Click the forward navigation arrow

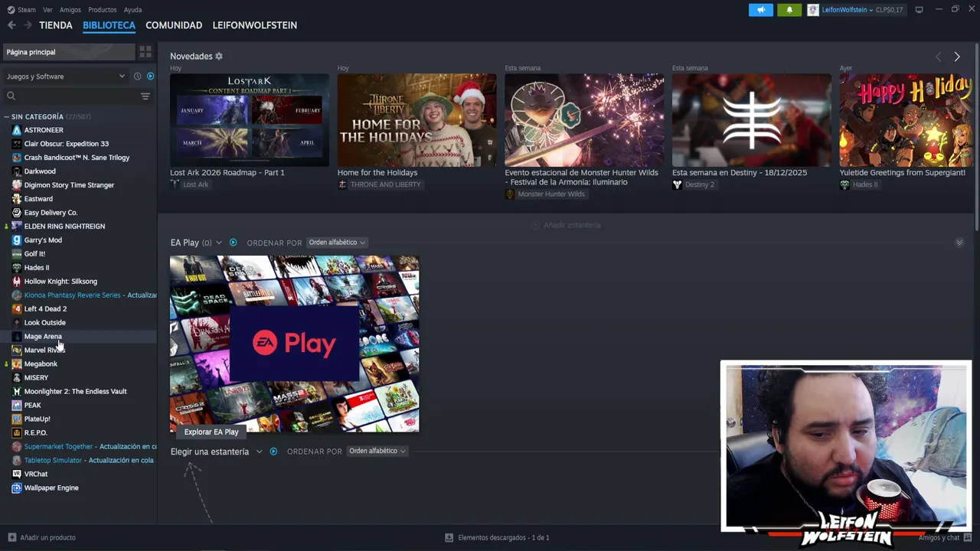click(x=28, y=25)
